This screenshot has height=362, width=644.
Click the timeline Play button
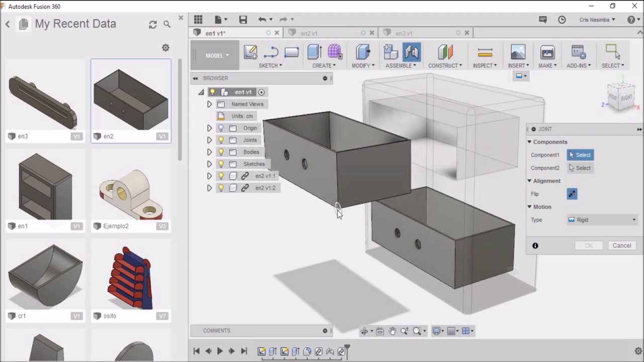click(x=220, y=351)
